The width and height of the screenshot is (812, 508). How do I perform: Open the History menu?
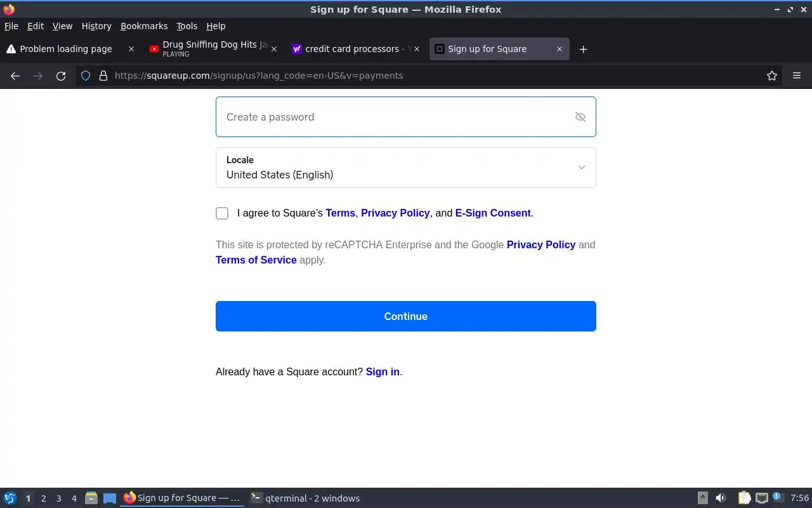(96, 26)
